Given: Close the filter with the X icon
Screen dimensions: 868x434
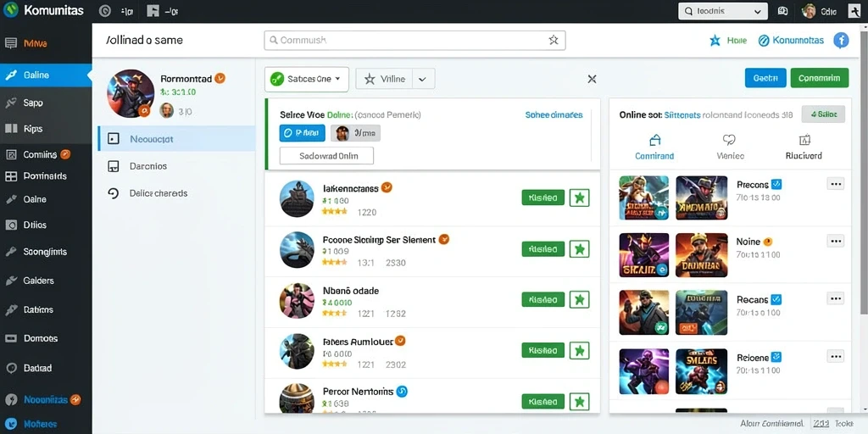Looking at the screenshot, I should pyautogui.click(x=592, y=79).
